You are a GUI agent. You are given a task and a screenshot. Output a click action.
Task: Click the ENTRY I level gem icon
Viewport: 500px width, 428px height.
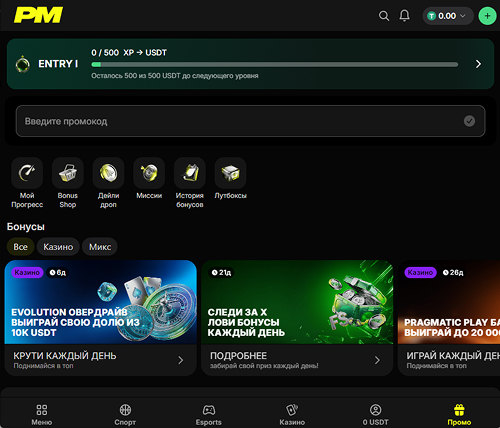click(x=23, y=64)
